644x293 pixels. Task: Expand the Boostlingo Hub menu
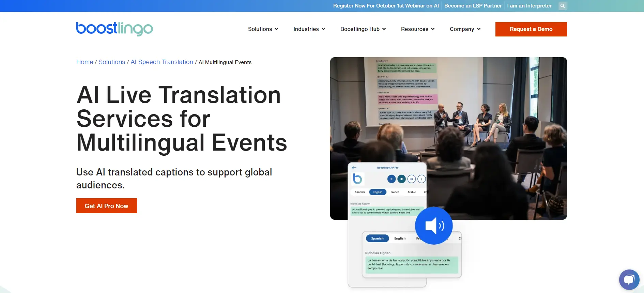click(x=363, y=29)
